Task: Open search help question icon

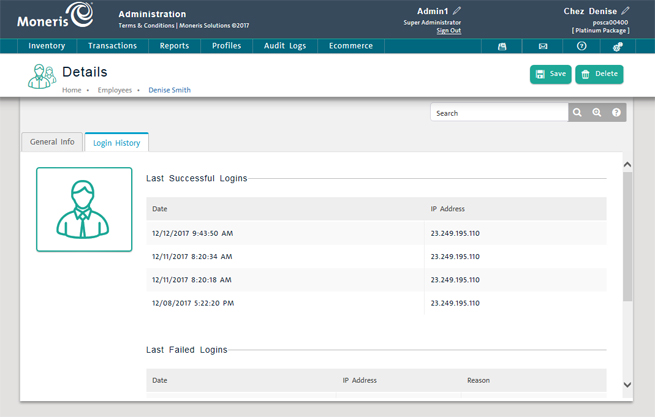Action: pos(616,112)
